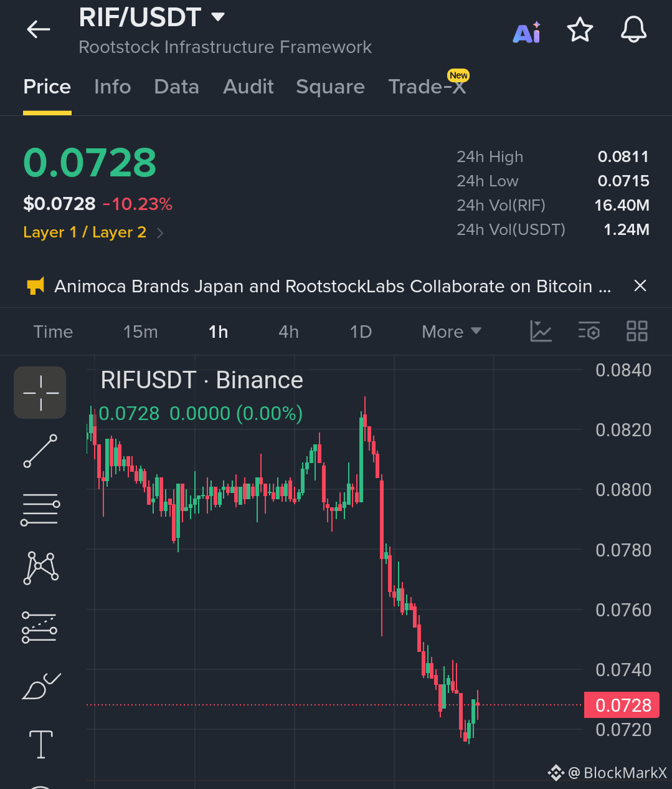
Task: Select the trend line drawing tool
Action: click(40, 451)
